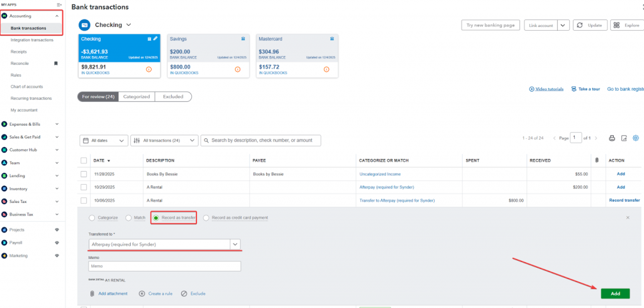644x308 pixels.
Task: Click the Memo input field
Action: (165, 266)
